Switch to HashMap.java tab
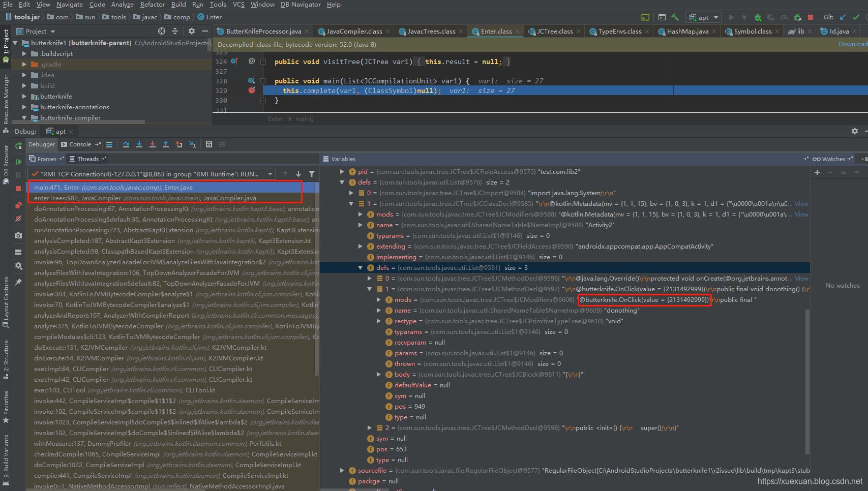The width and height of the screenshot is (868, 491). (x=687, y=31)
